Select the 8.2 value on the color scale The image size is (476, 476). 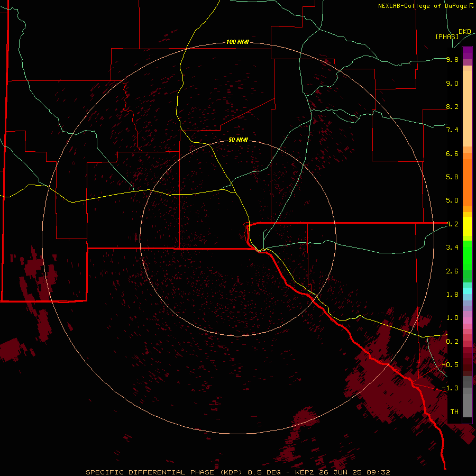452,106
